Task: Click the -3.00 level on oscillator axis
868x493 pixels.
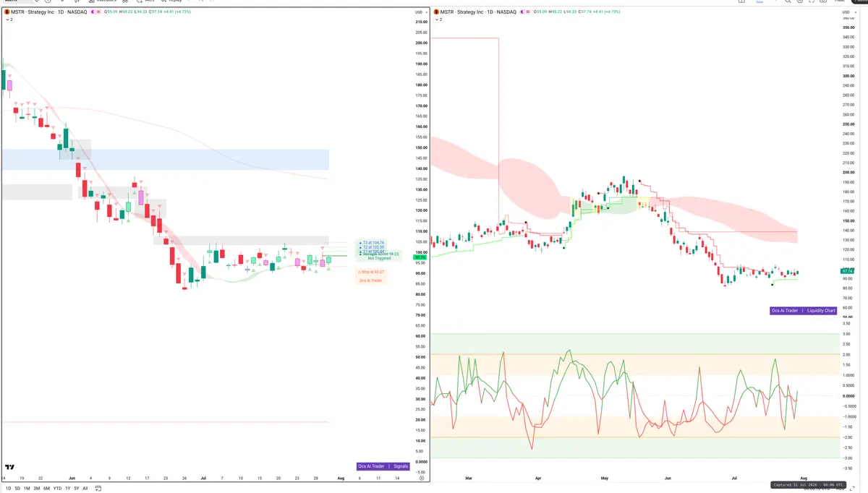Action: pos(847,458)
